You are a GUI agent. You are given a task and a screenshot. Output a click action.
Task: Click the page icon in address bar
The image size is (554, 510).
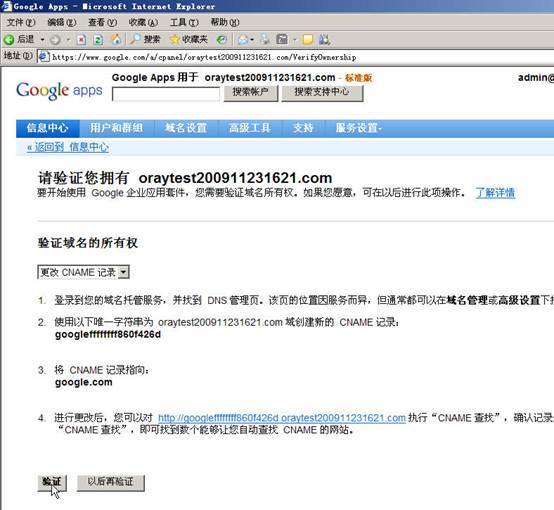point(44,57)
